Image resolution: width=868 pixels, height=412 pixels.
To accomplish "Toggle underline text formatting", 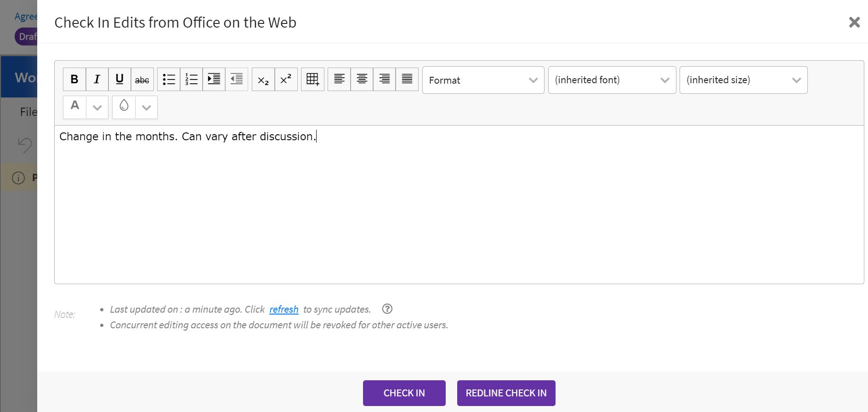I will [119, 80].
